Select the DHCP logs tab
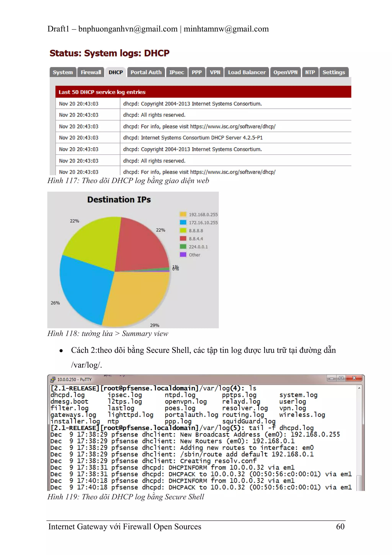The height and width of the screenshot is (555, 392). click(x=116, y=72)
